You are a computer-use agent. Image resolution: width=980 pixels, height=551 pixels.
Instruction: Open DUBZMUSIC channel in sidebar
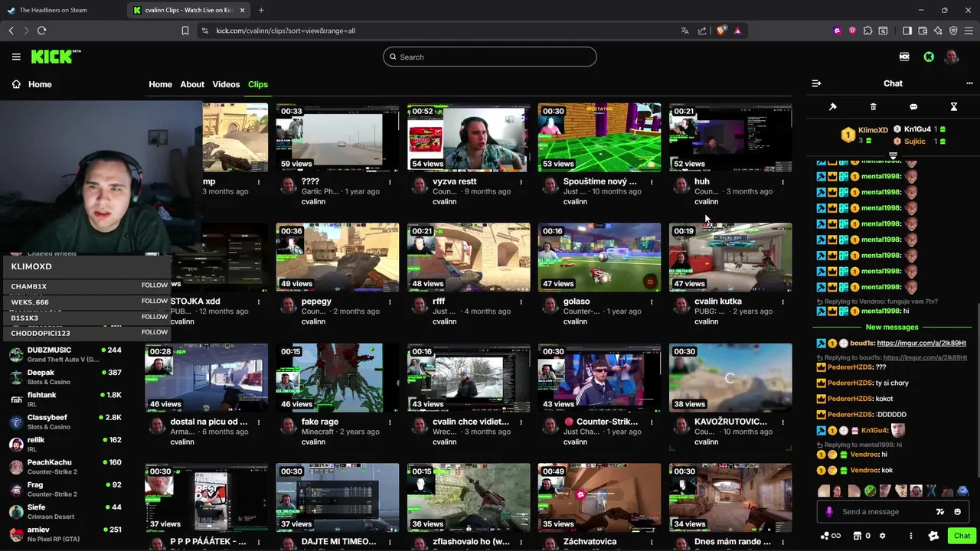pos(64,354)
